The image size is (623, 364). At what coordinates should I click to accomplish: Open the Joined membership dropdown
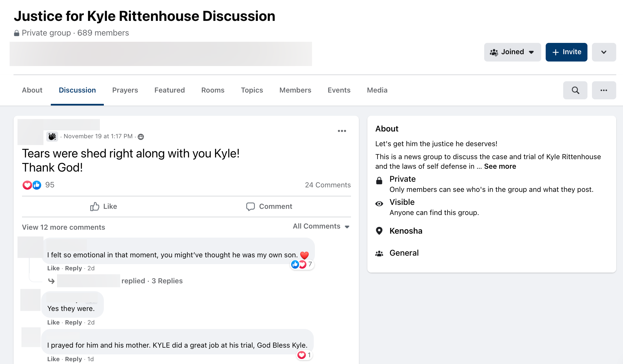coord(512,52)
